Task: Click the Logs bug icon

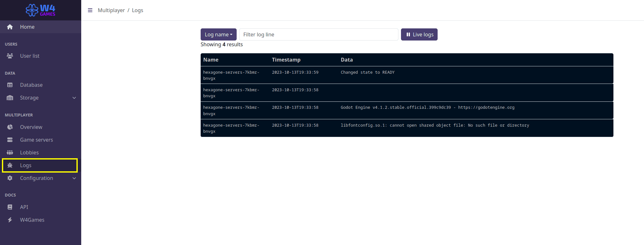Action: [10, 165]
